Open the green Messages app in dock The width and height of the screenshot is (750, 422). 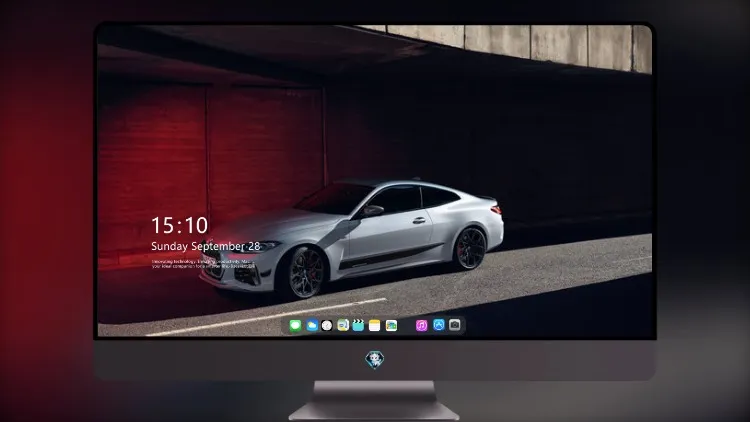click(295, 326)
